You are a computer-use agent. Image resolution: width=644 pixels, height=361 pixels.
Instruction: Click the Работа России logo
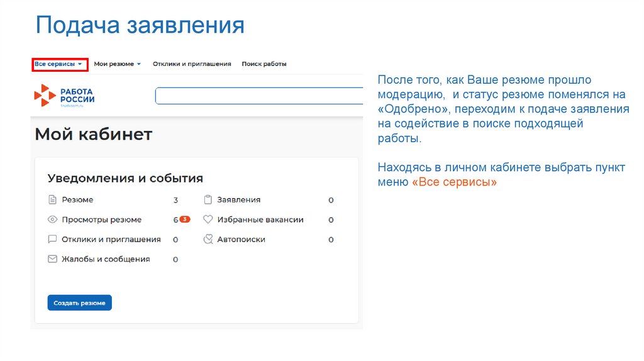click(x=65, y=96)
